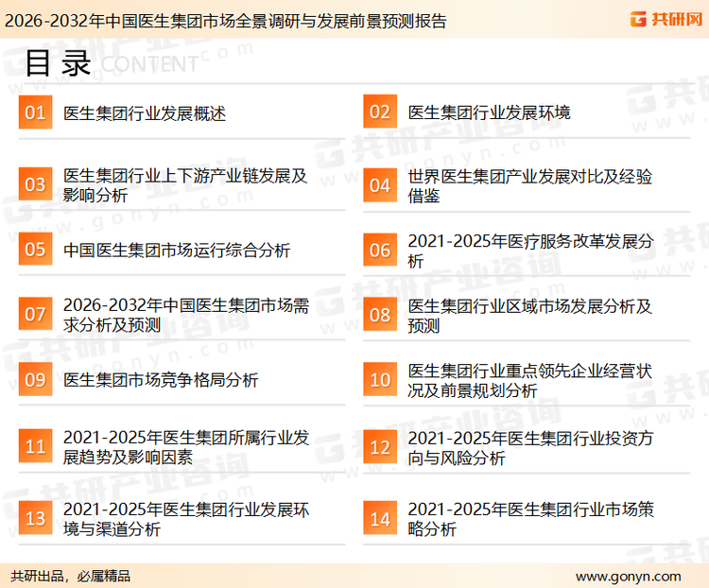Click the orange 14 number box
The height and width of the screenshot is (588, 709).
[x=380, y=518]
